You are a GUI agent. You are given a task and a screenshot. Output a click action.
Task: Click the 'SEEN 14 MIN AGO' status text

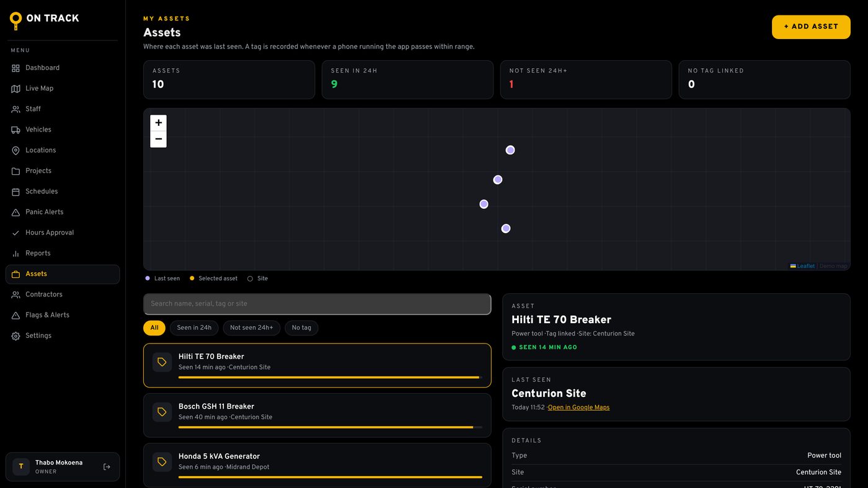click(548, 348)
